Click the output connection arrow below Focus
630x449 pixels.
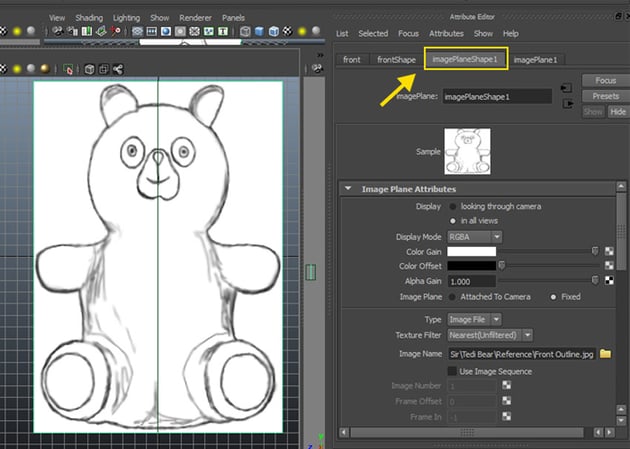(566, 102)
